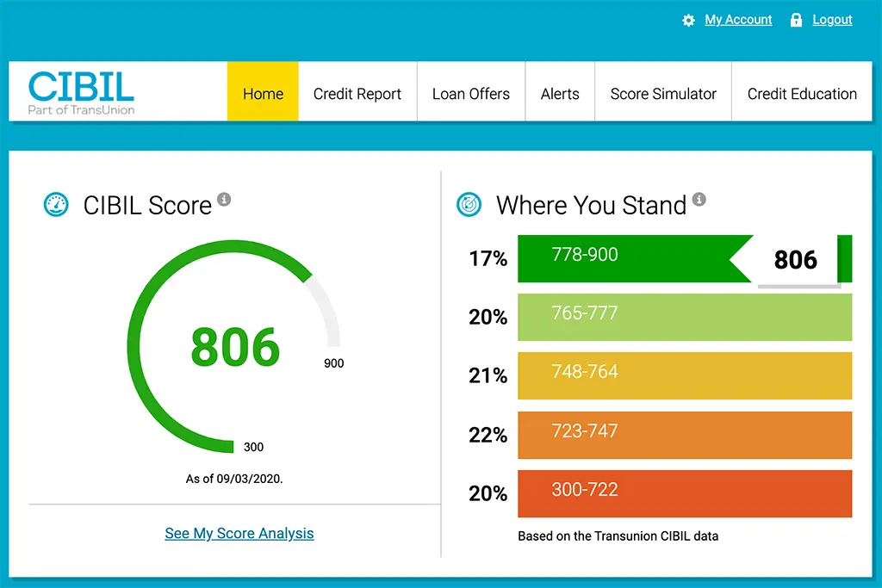
Task: Switch to the Credit Report tab
Action: 357,93
